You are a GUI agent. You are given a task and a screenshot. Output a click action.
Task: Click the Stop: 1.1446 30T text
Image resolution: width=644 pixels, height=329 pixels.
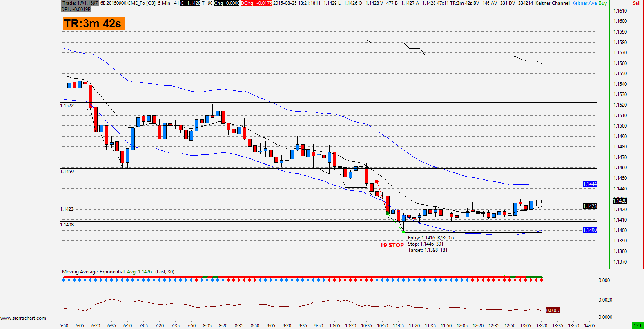coord(426,244)
